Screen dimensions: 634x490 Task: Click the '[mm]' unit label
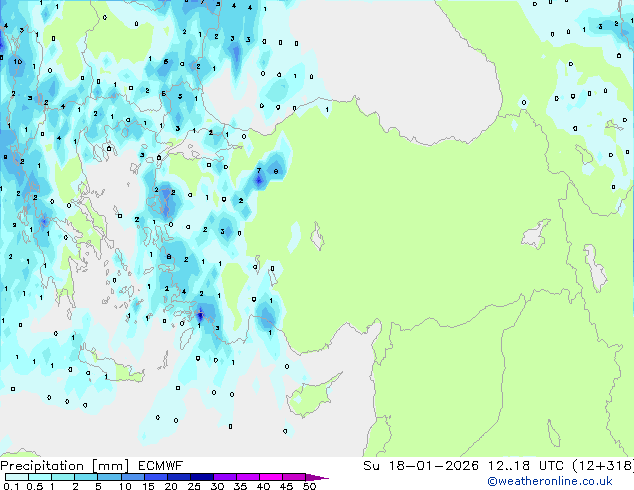[x=110, y=466]
